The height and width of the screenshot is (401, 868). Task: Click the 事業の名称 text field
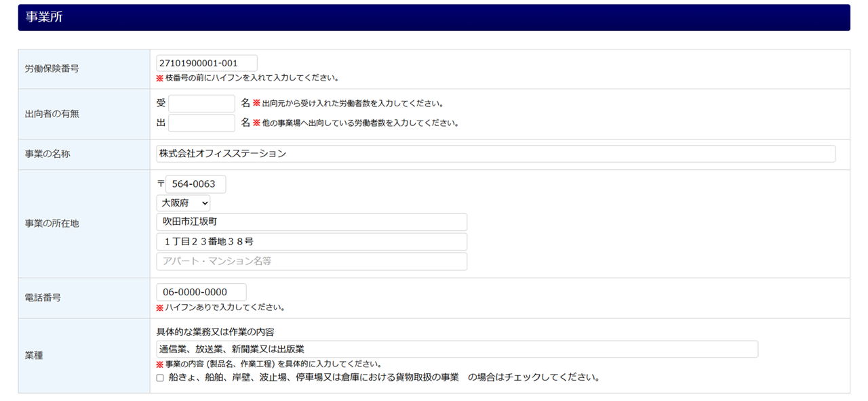click(x=496, y=154)
